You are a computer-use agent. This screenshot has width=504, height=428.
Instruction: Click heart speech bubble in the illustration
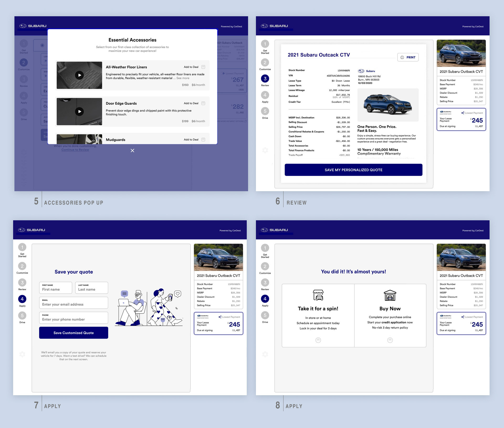178,294
